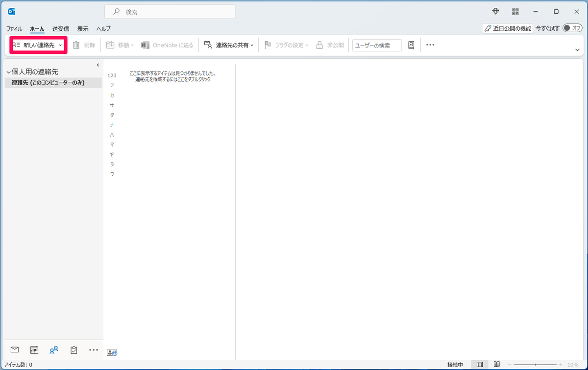Select the reading view icon in the status bar

tap(497, 365)
